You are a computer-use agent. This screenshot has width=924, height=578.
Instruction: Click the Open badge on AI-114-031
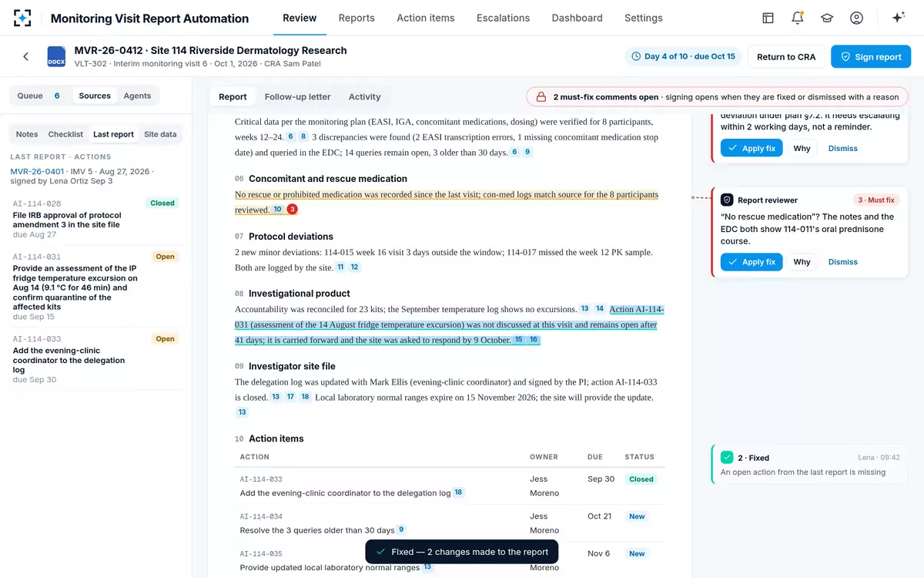point(165,257)
